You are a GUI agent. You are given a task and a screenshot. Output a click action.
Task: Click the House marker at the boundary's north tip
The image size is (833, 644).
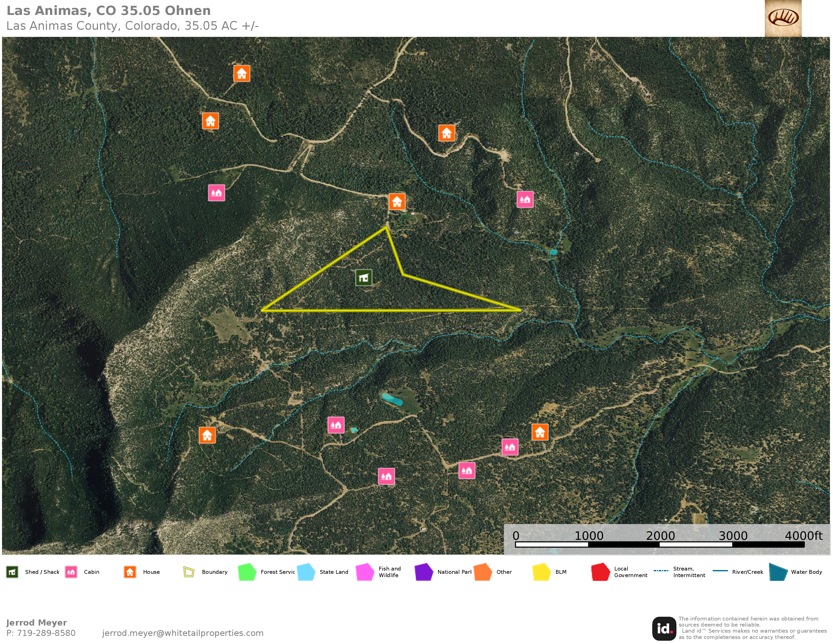pos(397,202)
